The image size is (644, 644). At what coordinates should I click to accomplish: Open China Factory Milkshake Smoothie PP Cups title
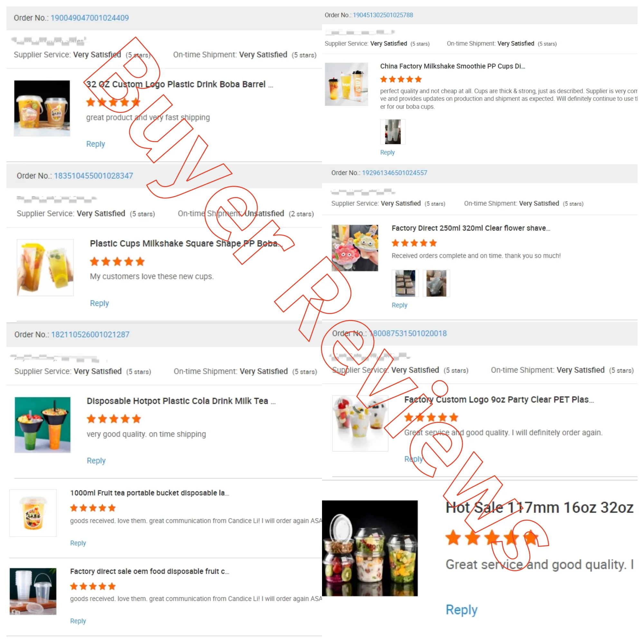click(452, 66)
